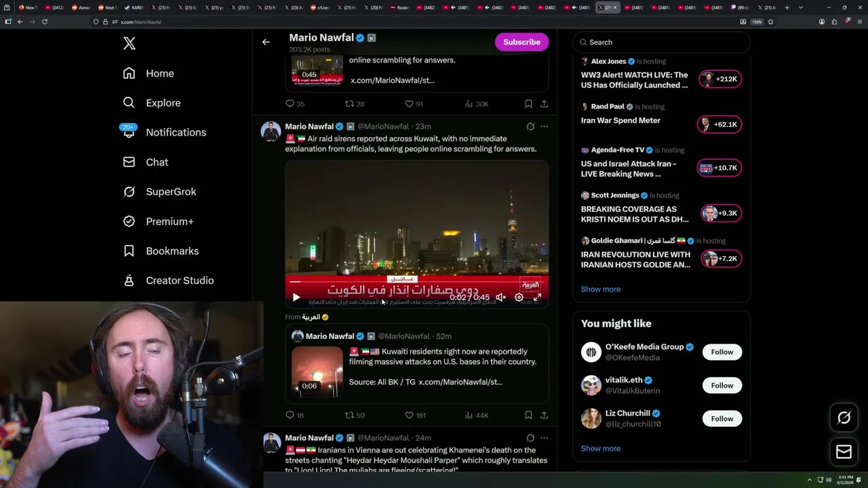Open Scott Jennings breaking coverage space
The image size is (868, 488).
coord(635,214)
